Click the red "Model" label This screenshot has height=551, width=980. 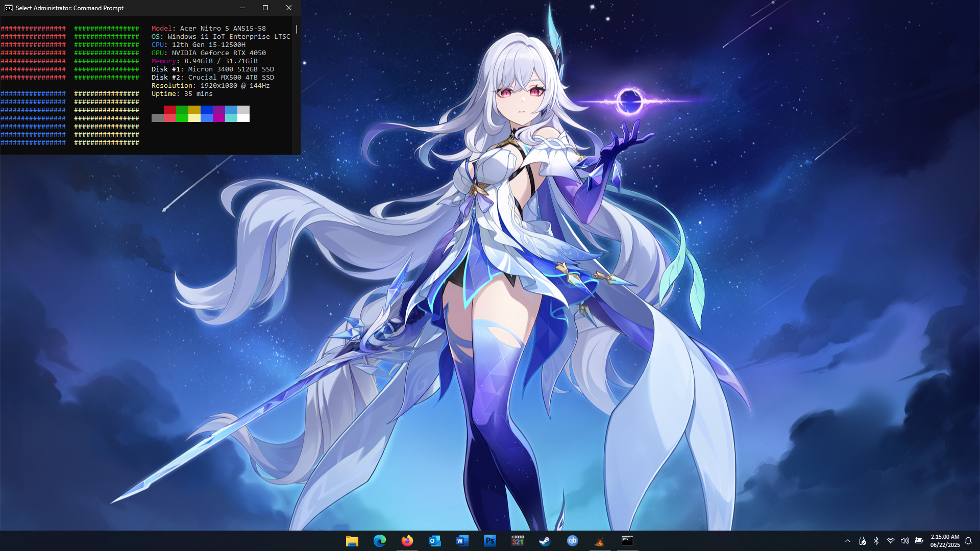pyautogui.click(x=162, y=29)
